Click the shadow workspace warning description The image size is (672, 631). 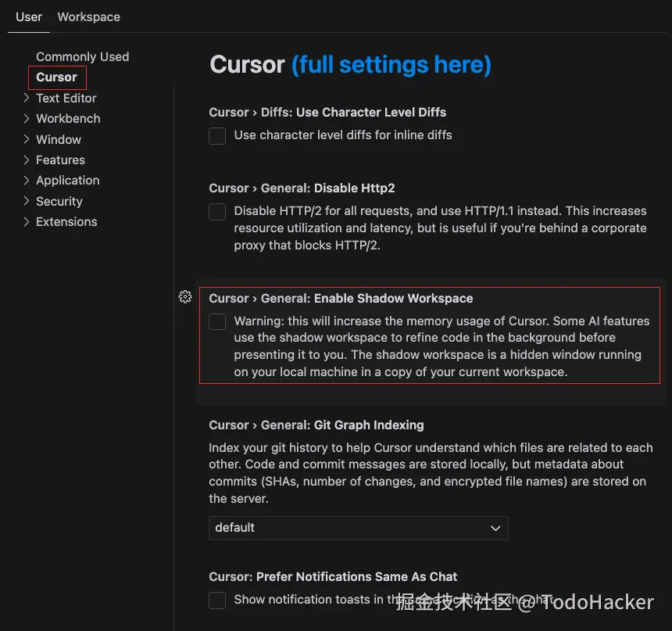point(441,346)
